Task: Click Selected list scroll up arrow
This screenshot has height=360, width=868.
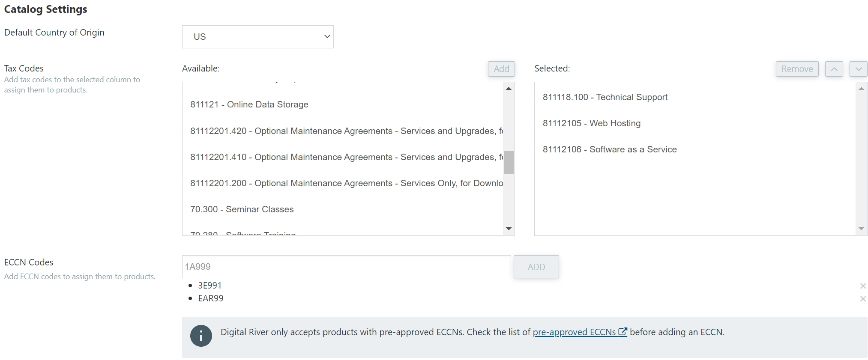Action: point(861,88)
